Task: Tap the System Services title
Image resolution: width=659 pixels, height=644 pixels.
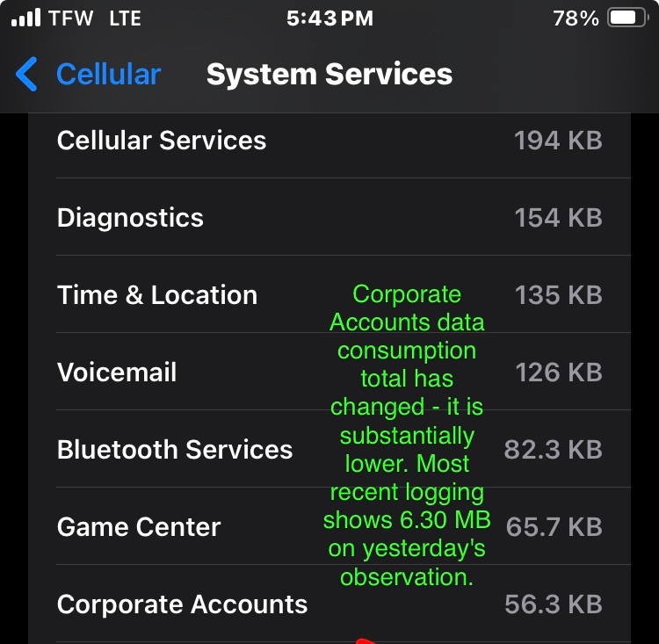Action: [329, 75]
